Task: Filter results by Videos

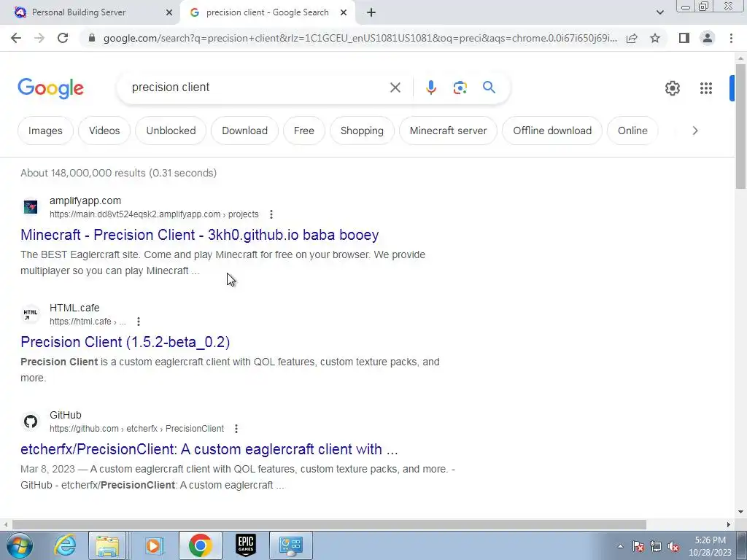Action: click(x=104, y=131)
